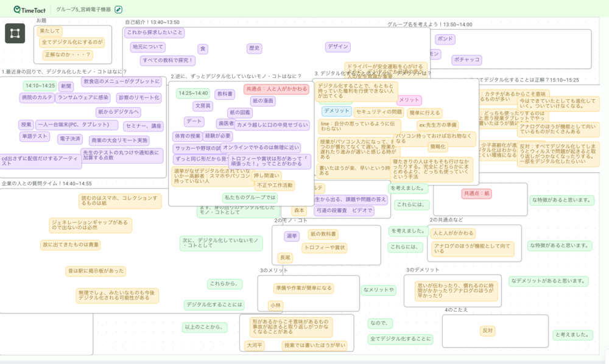Click the カメラ越しに口の中見せづらい note
Viewport: 609px width, 364px height.
[x=272, y=125]
